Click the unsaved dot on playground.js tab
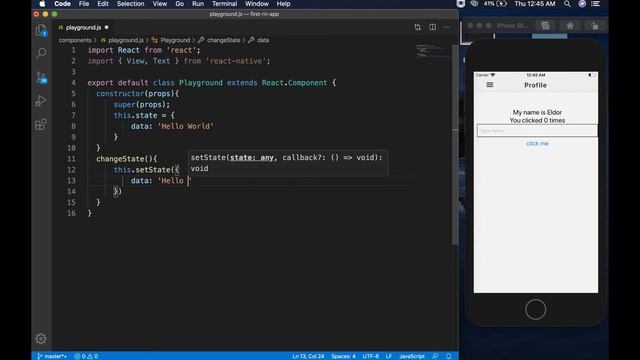Viewport: 640px width, 360px height. [107, 27]
